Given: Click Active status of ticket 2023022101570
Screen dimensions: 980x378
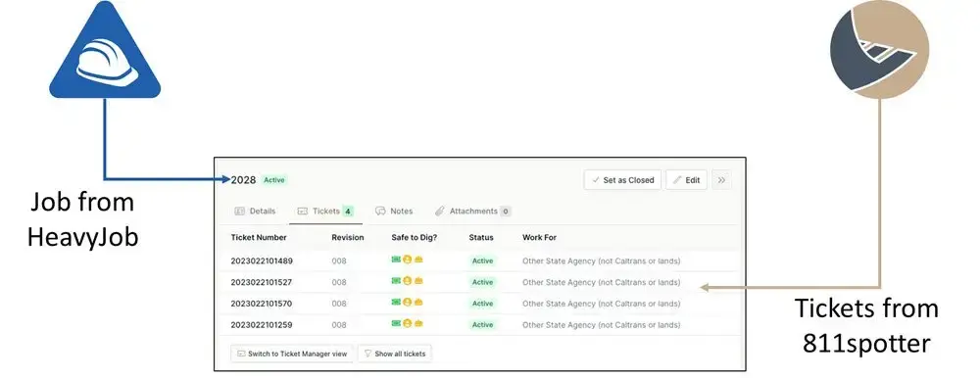Looking at the screenshot, I should click(x=482, y=304).
